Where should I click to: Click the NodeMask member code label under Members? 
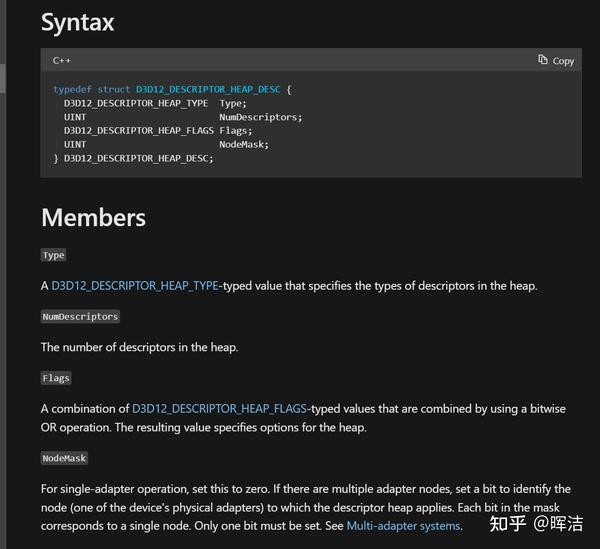[x=65, y=458]
